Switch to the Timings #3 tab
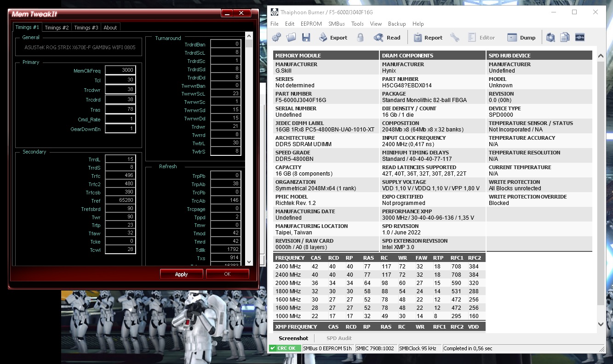 click(x=86, y=28)
